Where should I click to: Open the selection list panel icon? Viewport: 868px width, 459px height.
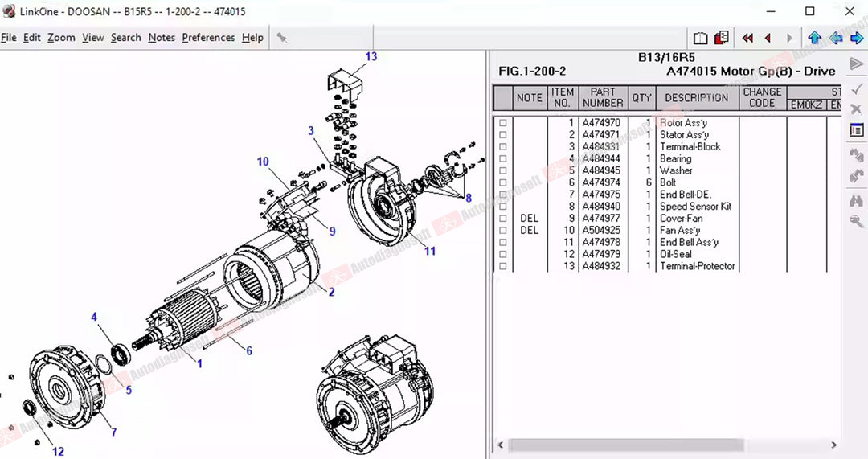857,131
